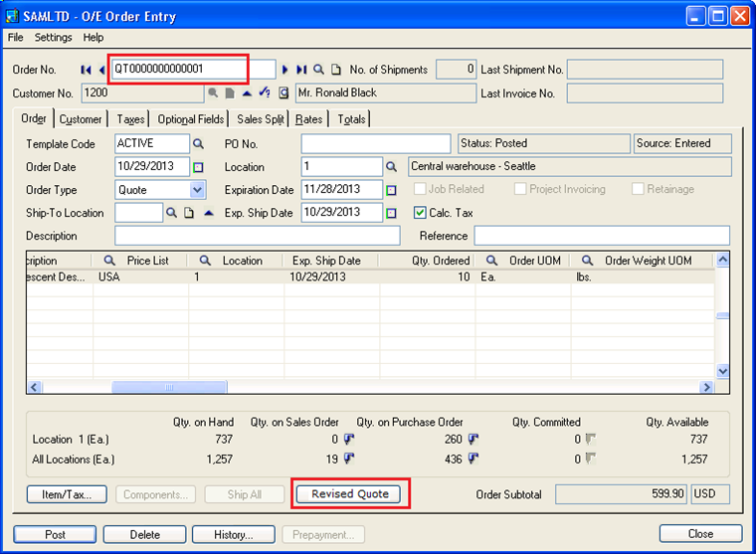
Task: Click the grid horizontal scrollbar thumb
Action: pos(169,387)
